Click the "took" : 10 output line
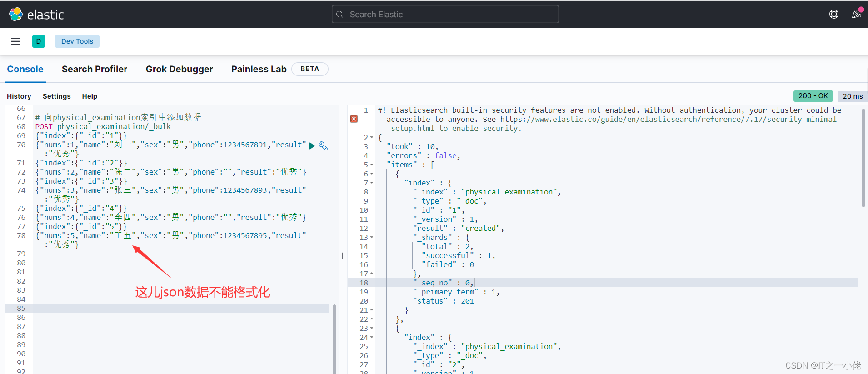Screen dimensions: 868x374 (412, 146)
